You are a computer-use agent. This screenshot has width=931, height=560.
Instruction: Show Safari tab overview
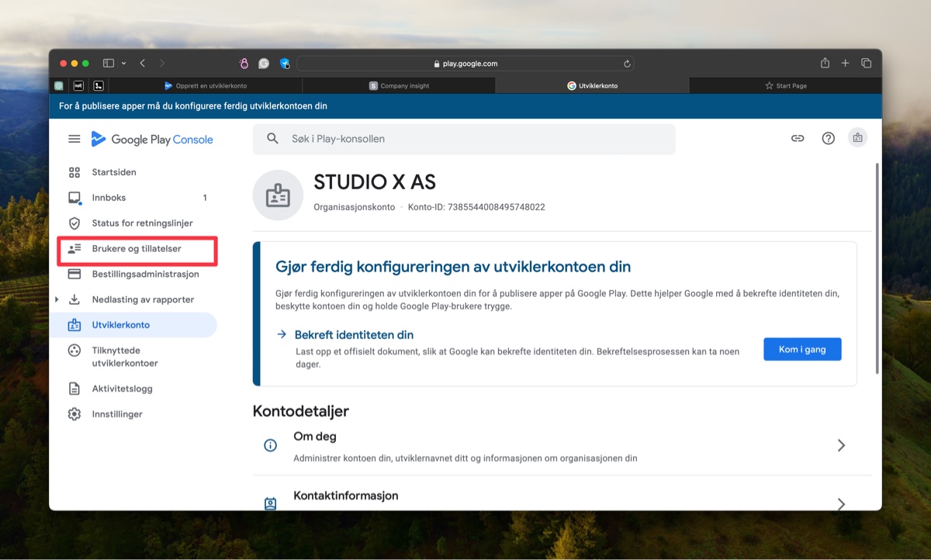click(867, 63)
